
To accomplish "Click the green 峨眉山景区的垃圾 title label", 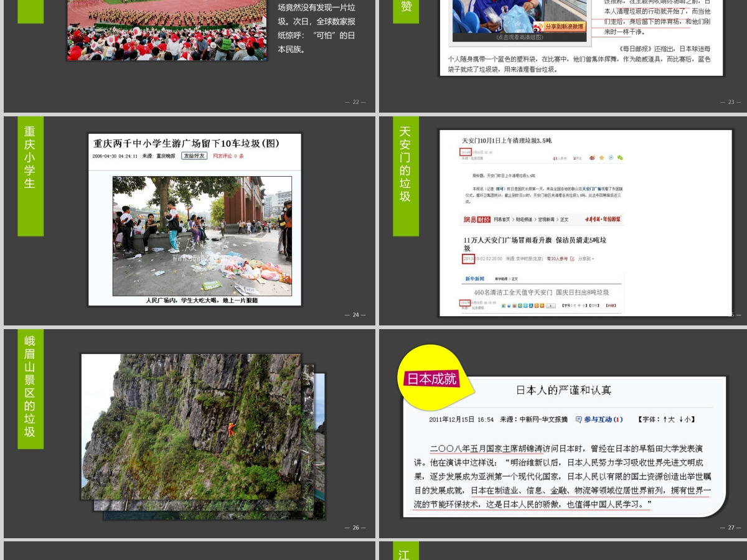I will tap(31, 389).
